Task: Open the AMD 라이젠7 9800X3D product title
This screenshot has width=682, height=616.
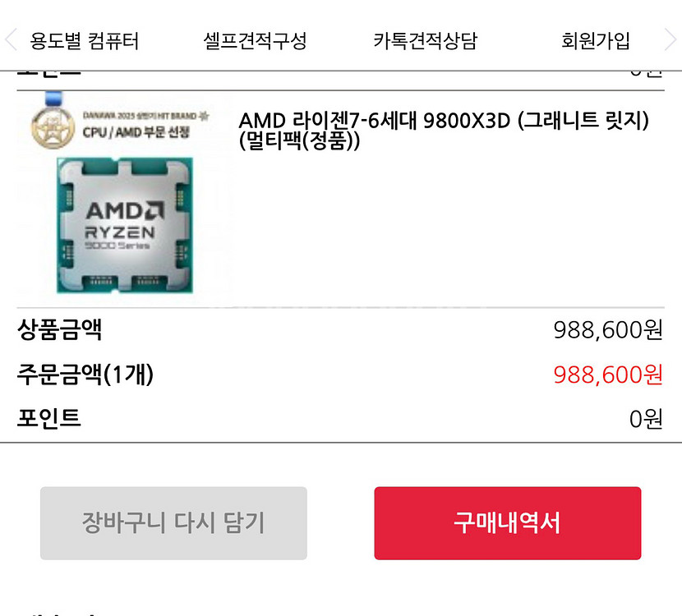Action: coord(444,131)
